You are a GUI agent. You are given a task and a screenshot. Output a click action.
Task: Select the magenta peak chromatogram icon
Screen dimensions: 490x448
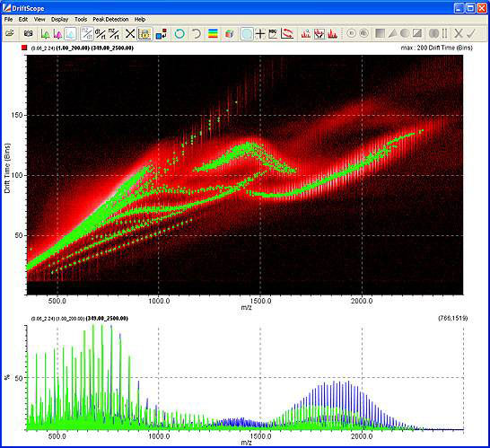pos(57,33)
